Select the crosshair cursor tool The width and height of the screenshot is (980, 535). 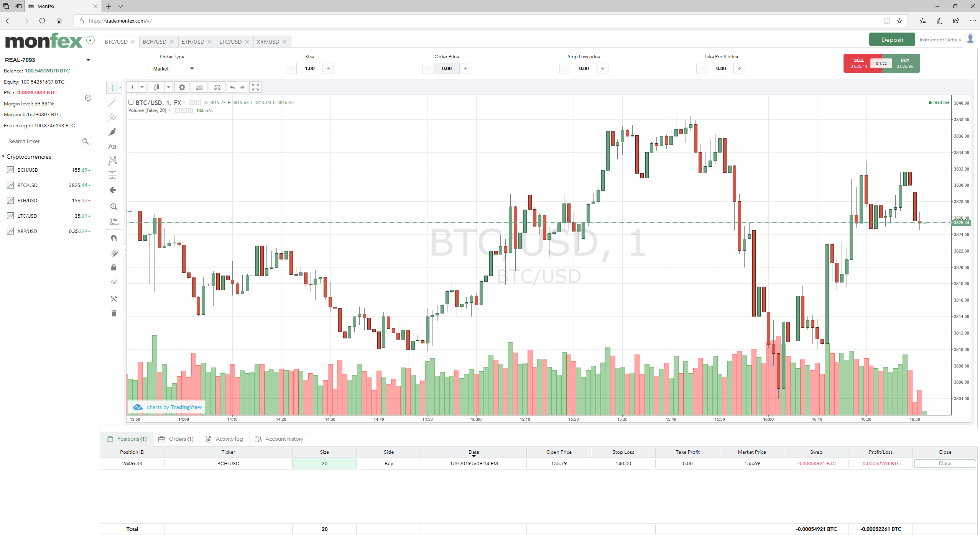112,88
